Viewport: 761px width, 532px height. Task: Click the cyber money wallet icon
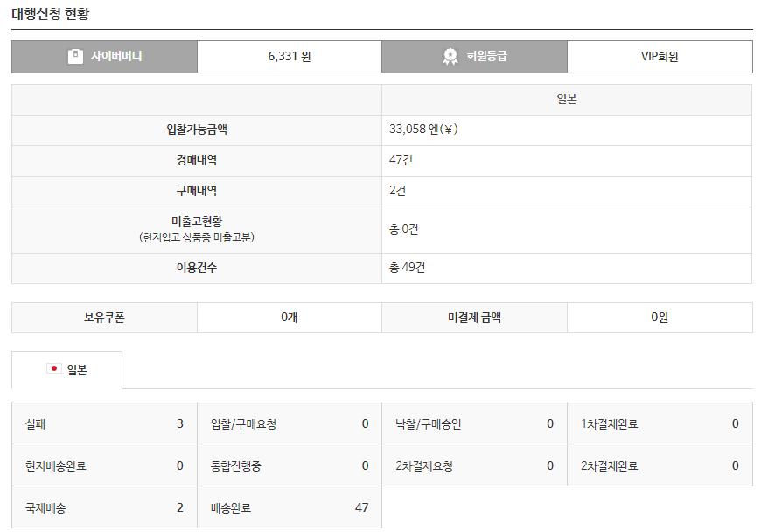point(75,56)
